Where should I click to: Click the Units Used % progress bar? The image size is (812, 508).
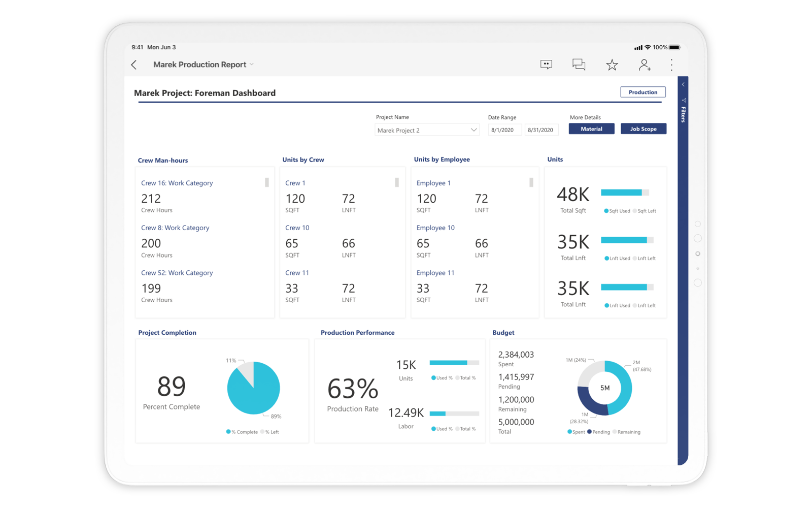[454, 363]
